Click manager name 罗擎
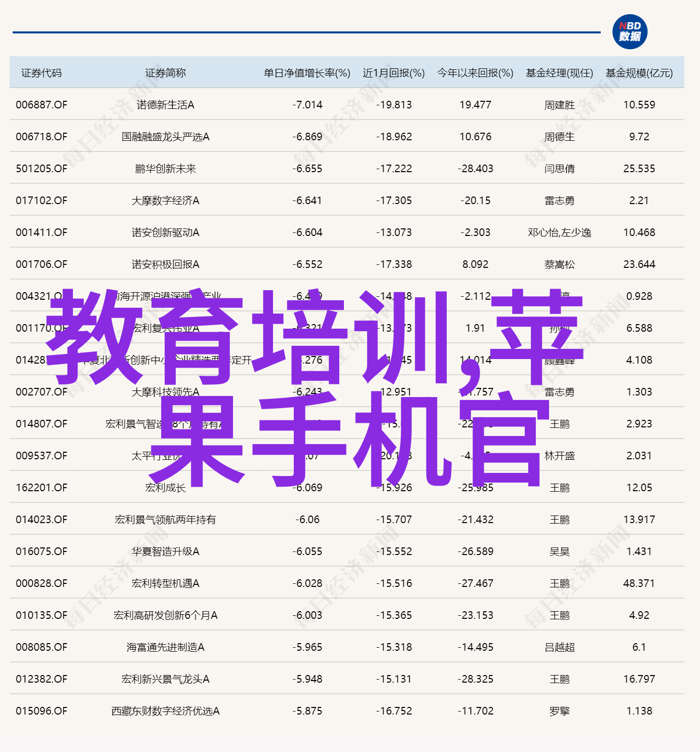The width and height of the screenshot is (700, 752). click(560, 711)
